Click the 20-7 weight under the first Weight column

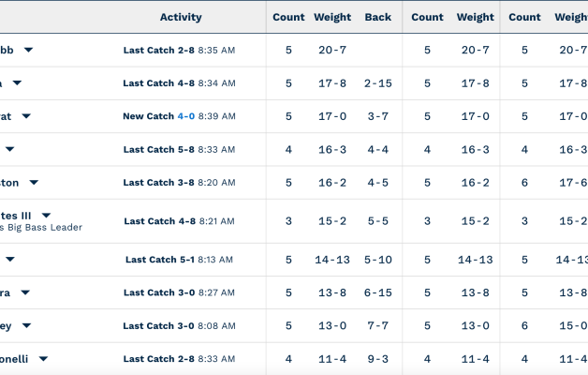[x=332, y=51]
